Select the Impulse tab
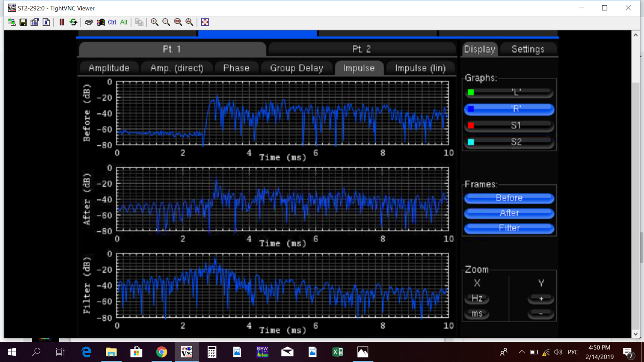Viewport: 644px width, 362px height. (359, 68)
